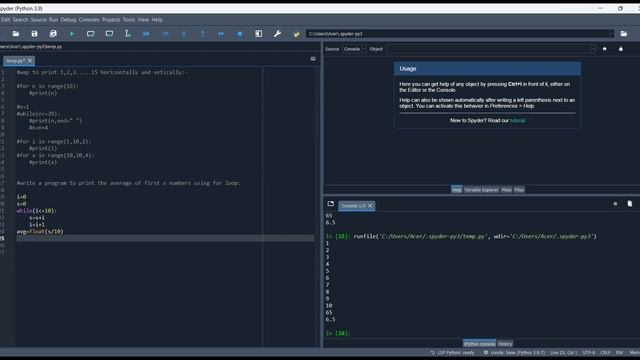Click the avg=float(s/10) code line
Image resolution: width=640 pixels, height=360 pixels.
pos(40,231)
